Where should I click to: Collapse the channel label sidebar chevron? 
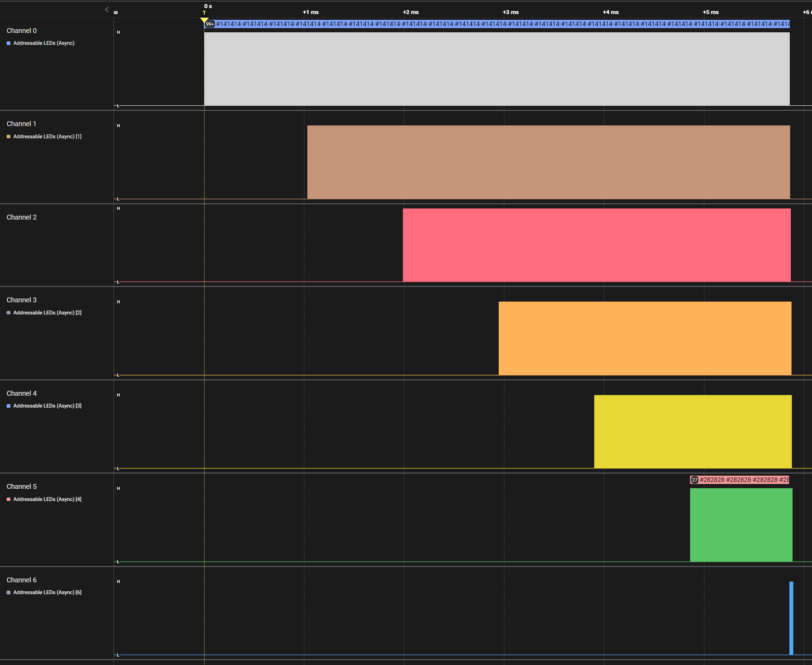(107, 10)
